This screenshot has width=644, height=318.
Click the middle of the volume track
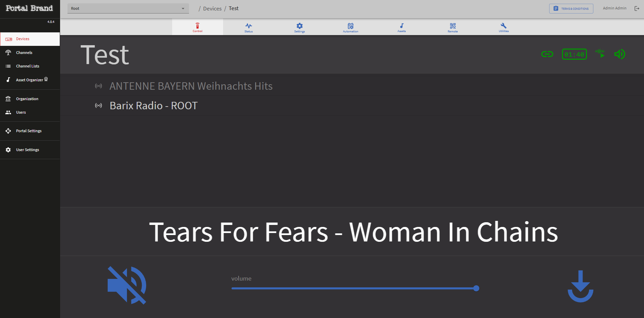354,288
